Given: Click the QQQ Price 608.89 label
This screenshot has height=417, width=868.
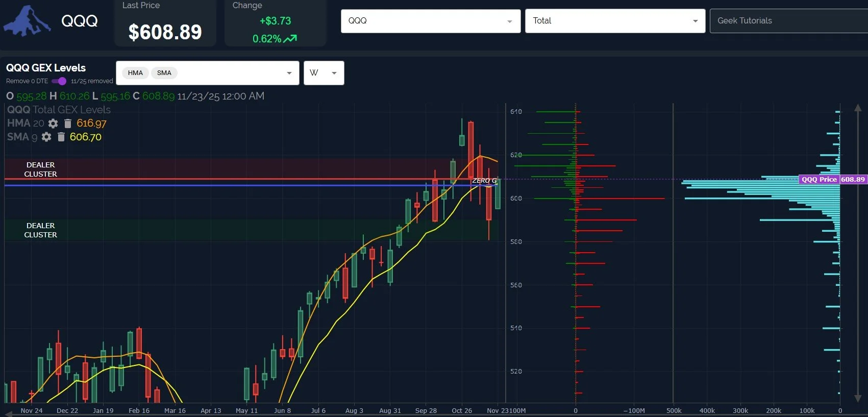Looking at the screenshot, I should [833, 179].
